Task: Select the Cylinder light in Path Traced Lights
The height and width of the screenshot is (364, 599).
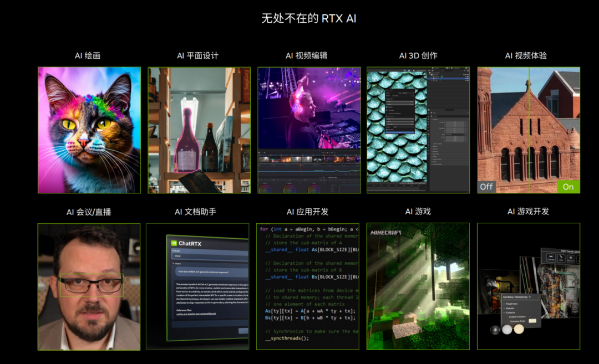Action: click(x=550, y=258)
